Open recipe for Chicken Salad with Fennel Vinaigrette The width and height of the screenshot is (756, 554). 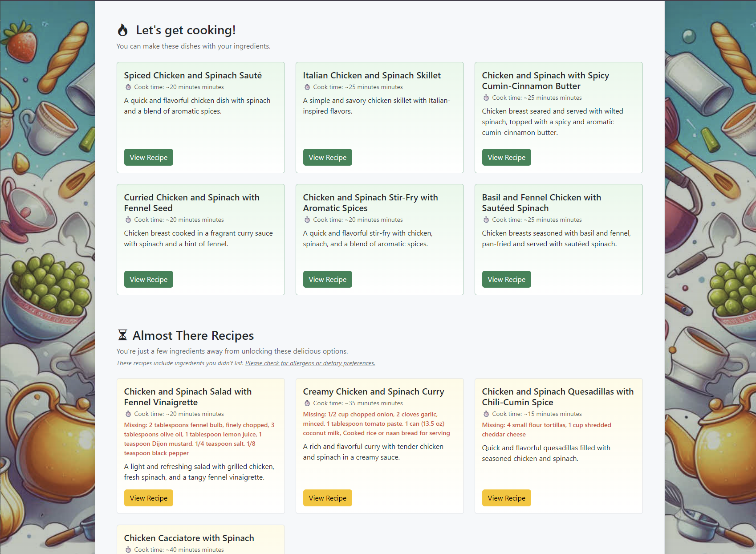click(148, 498)
